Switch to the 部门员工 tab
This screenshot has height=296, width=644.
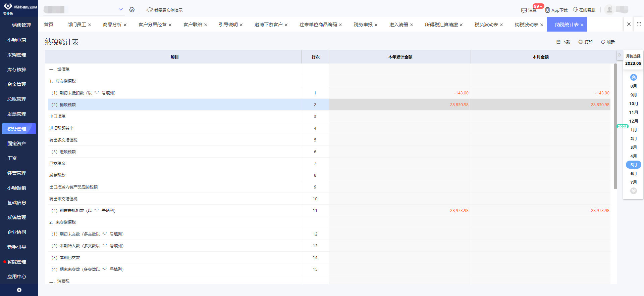pos(77,25)
